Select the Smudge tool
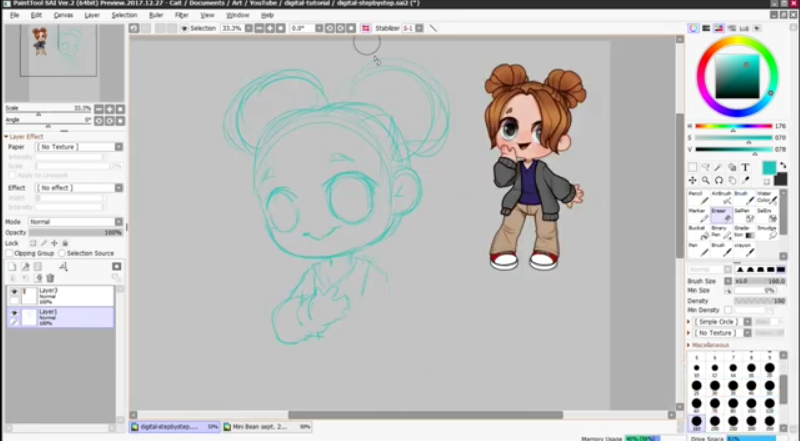800x441 pixels. click(x=767, y=232)
